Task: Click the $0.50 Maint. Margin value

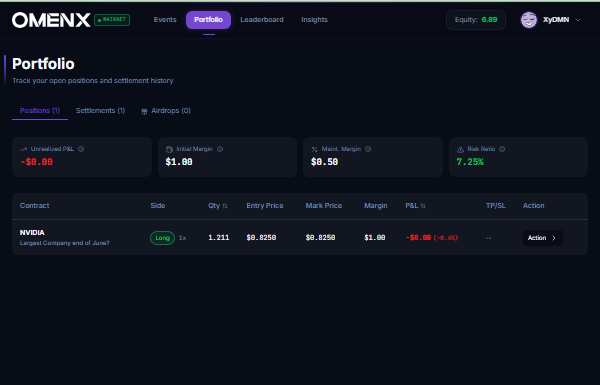Action: (x=324, y=162)
